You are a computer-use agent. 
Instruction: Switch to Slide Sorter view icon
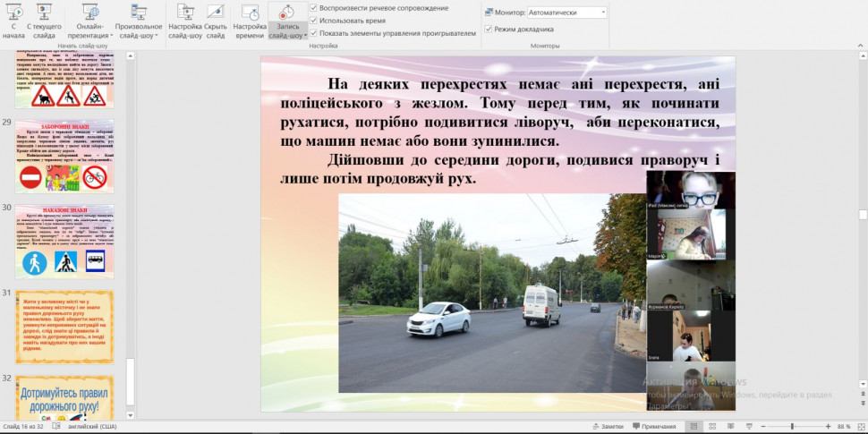click(x=711, y=426)
